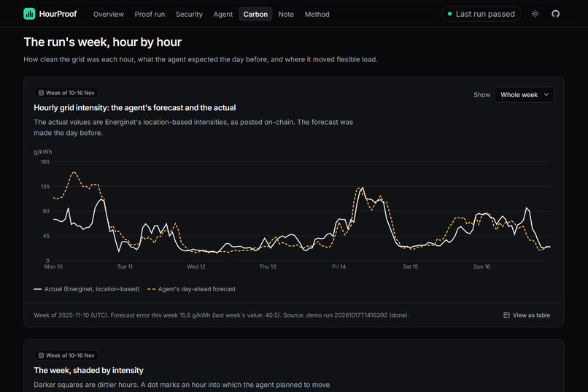
Task: Click the Thu 13 axis label
Action: (268, 266)
